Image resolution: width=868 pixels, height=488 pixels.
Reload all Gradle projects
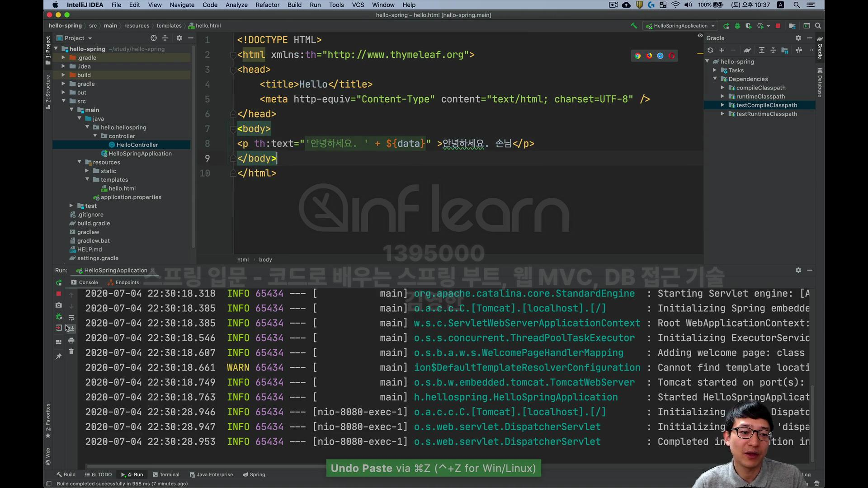pos(710,50)
